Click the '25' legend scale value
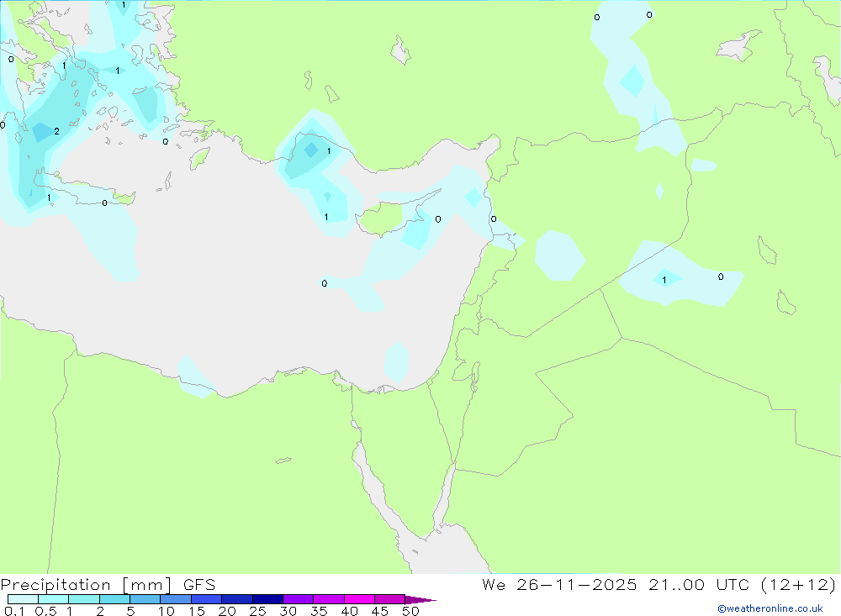Viewport: 841px width, 616px height. click(x=258, y=611)
